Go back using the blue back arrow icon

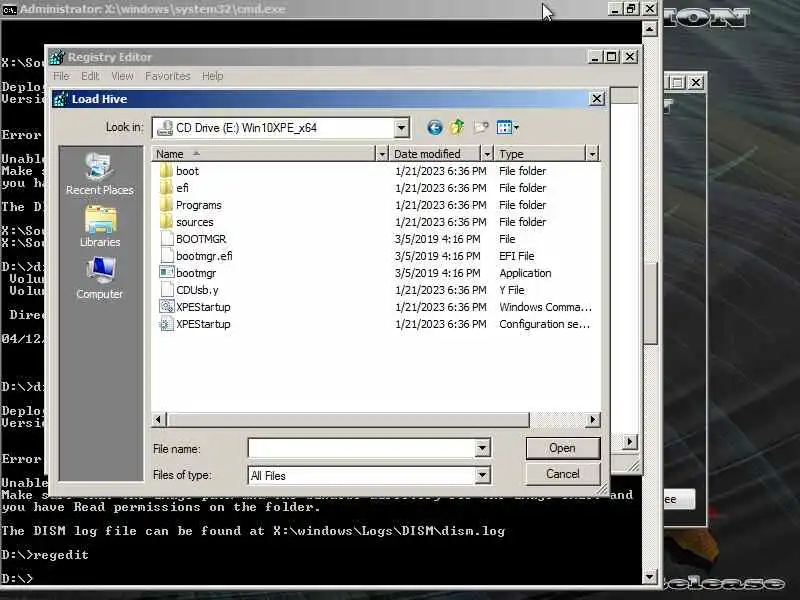[x=434, y=127]
